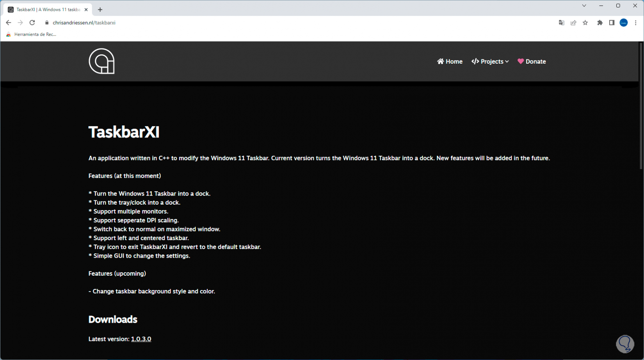This screenshot has height=360, width=644.
Task: Open the Donate link
Action: click(x=532, y=61)
